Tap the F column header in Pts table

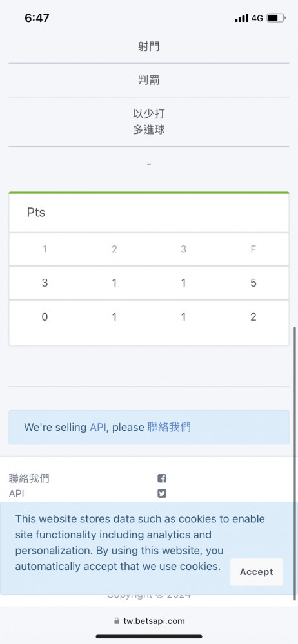tap(253, 249)
